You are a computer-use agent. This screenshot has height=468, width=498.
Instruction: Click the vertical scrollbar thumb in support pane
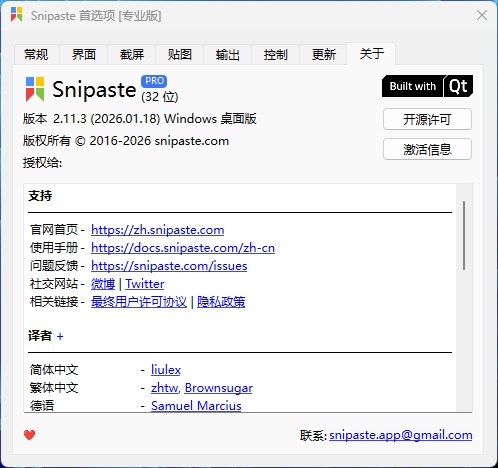pos(464,235)
